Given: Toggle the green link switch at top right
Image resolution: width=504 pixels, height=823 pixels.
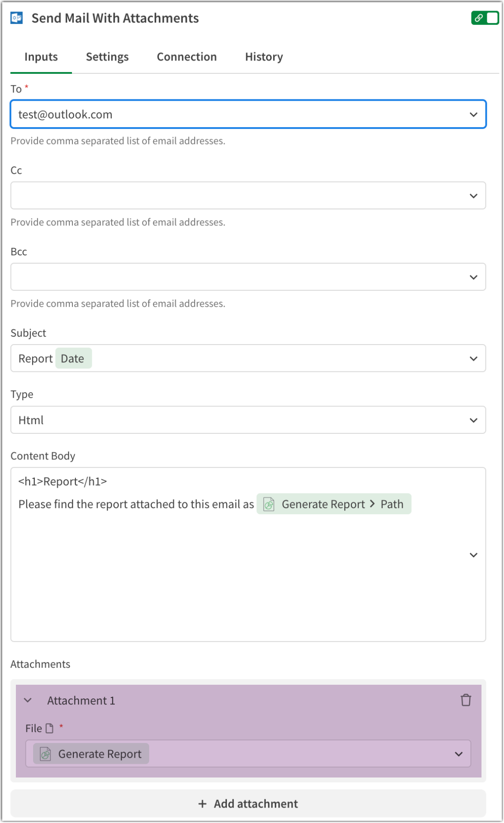Looking at the screenshot, I should point(485,18).
